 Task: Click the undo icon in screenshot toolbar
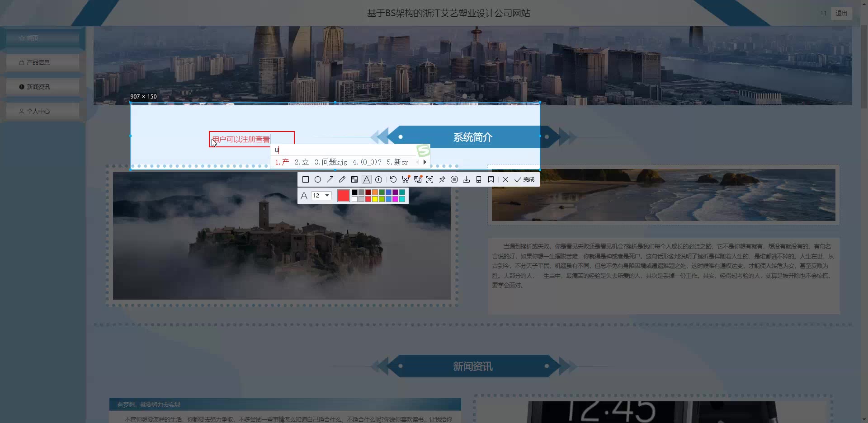pos(393,179)
